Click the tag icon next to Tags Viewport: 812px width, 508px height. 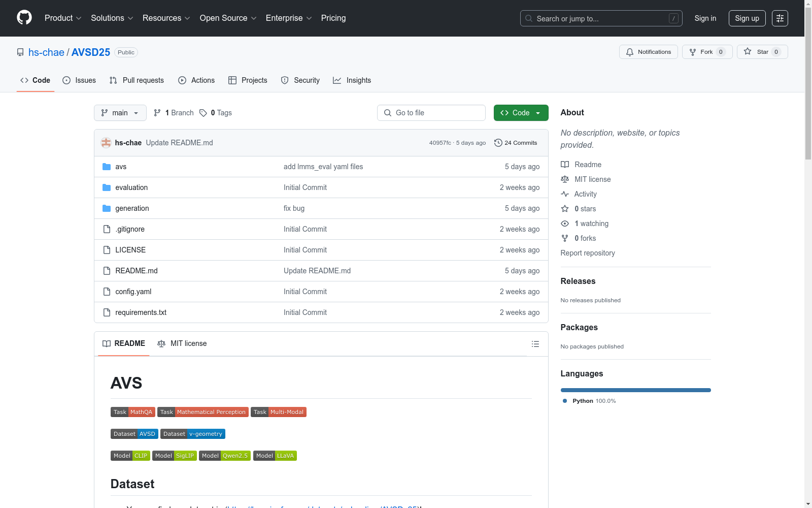point(203,113)
